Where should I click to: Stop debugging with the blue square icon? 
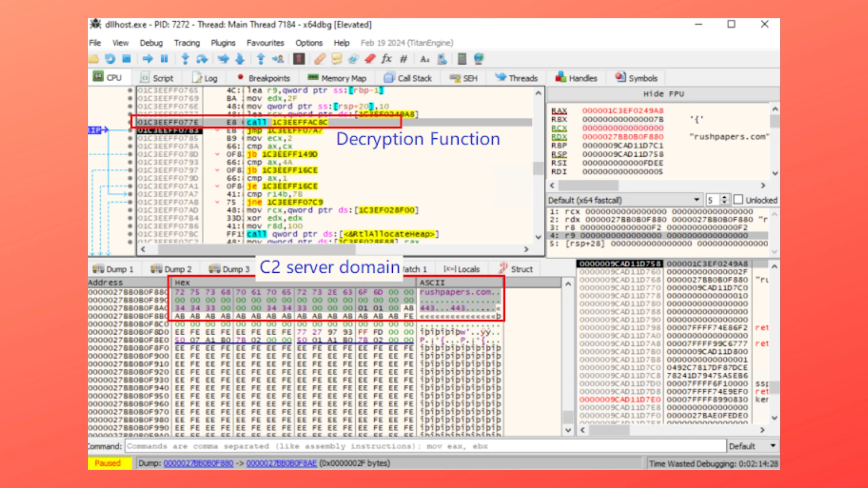click(126, 59)
